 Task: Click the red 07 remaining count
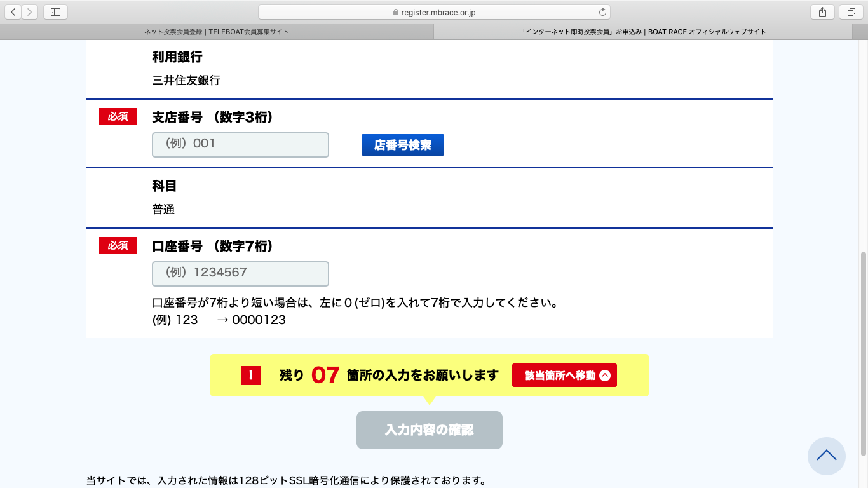tap(325, 376)
